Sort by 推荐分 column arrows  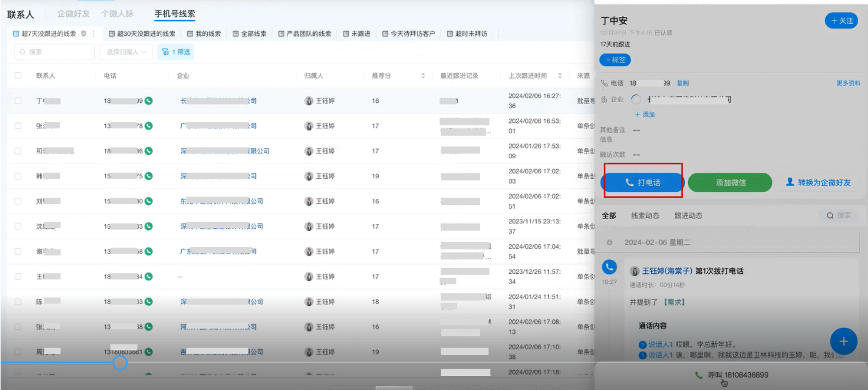[423, 76]
